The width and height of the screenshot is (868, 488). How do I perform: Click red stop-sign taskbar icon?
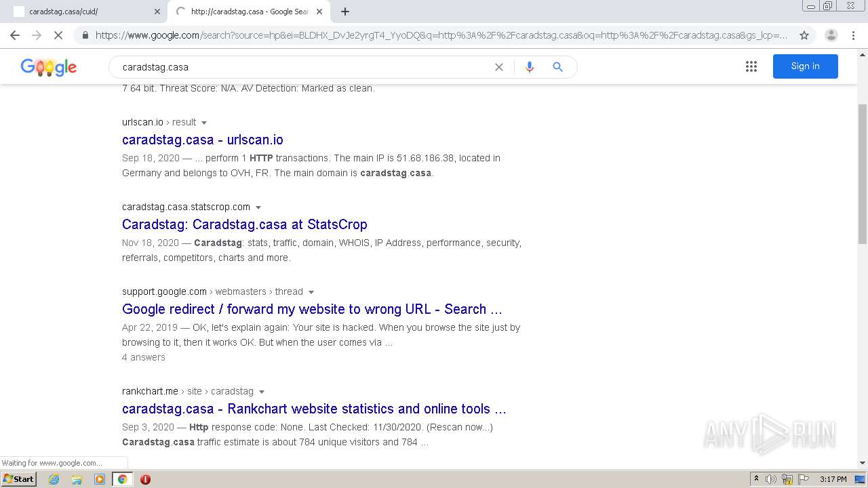click(x=145, y=479)
